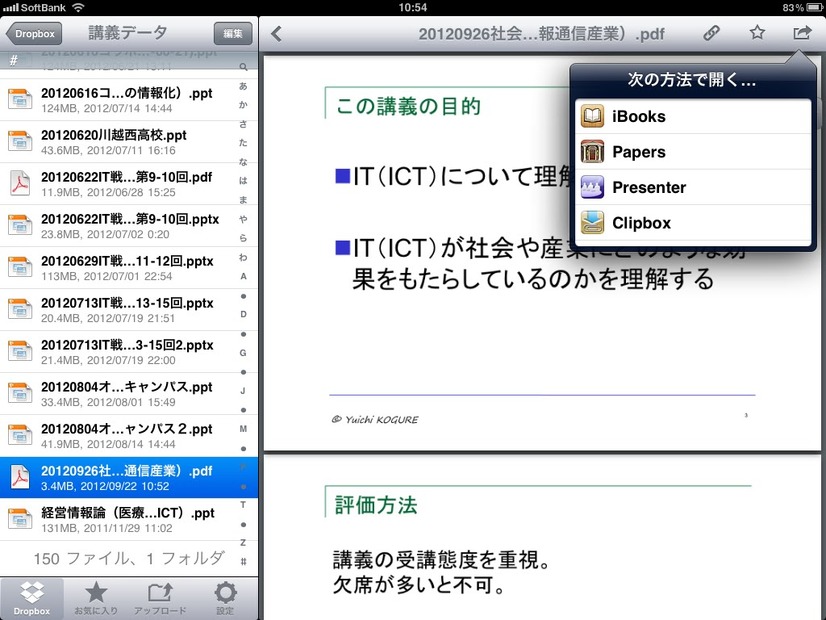
Task: Jump to T in section index
Action: (243, 505)
